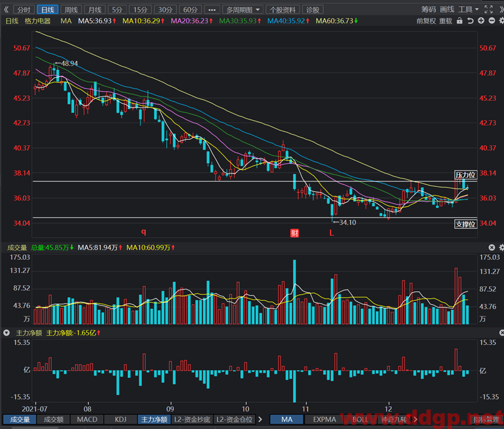
Task: Switch to 周线 weekly chart
Action: 71,10
